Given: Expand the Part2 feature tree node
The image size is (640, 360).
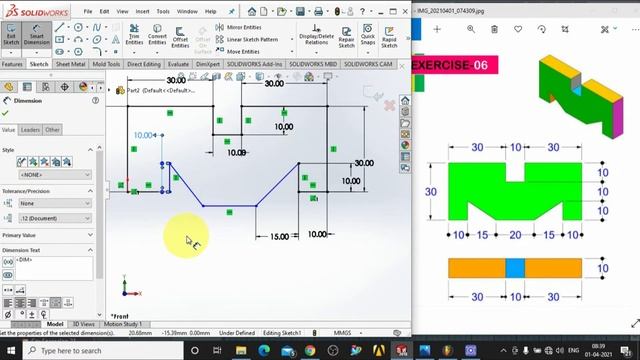Looking at the screenshot, I should pos(109,90).
